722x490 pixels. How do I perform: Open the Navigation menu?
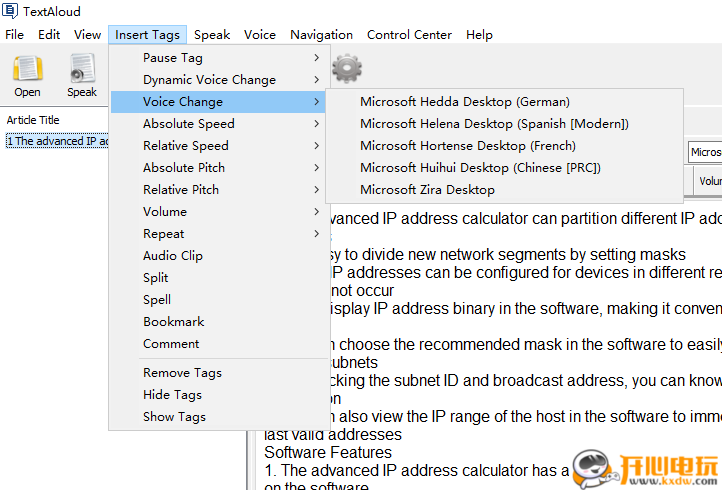click(x=321, y=34)
